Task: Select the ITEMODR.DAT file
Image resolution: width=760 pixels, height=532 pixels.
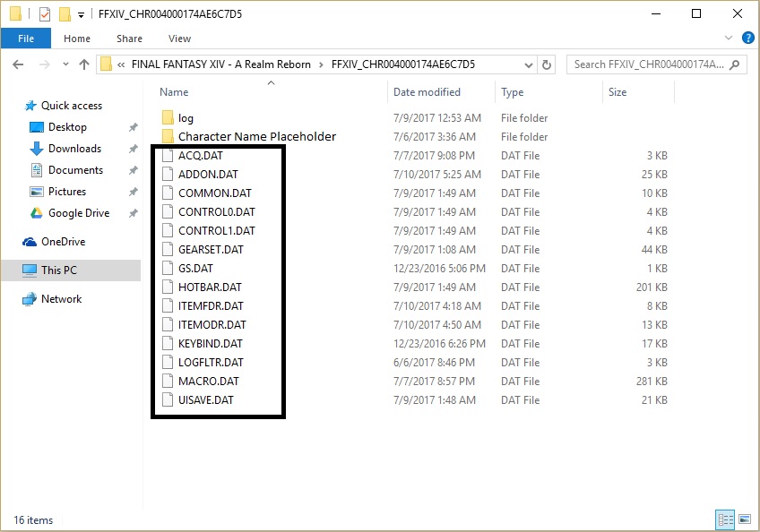Action: (212, 325)
